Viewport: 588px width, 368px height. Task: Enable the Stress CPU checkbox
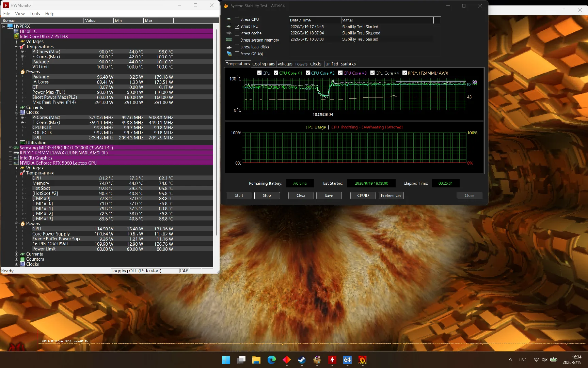237,19
